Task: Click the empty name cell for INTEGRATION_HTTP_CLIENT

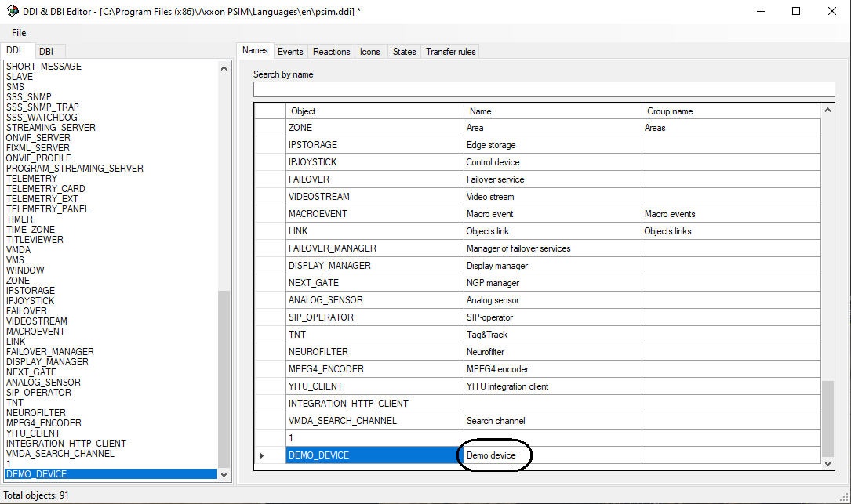Action: point(551,404)
